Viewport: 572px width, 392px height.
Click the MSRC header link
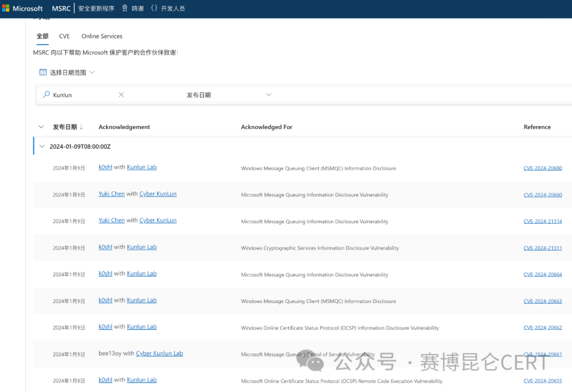(x=61, y=8)
